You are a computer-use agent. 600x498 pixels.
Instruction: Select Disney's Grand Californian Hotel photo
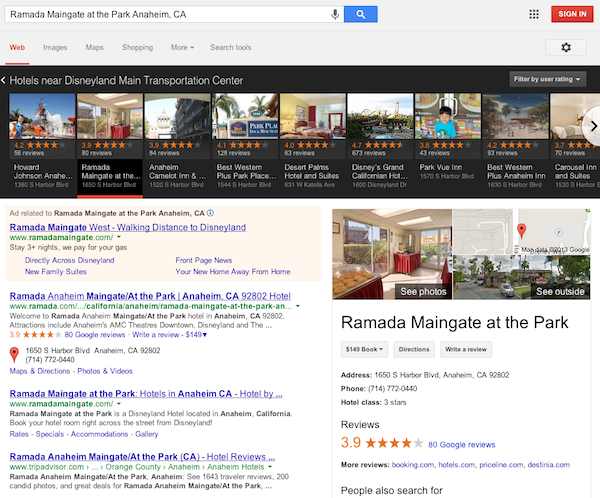coord(380,116)
